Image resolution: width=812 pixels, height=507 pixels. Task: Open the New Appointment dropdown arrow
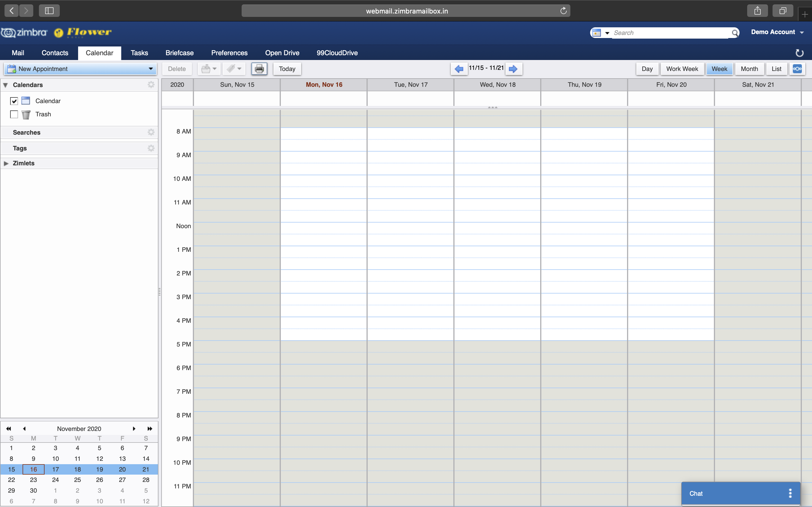click(151, 69)
